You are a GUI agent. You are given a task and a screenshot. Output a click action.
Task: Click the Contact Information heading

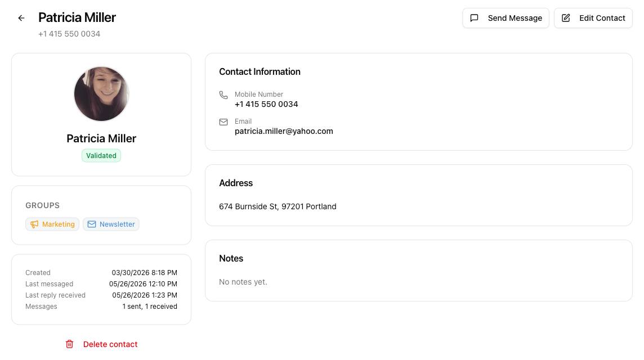pyautogui.click(x=260, y=72)
